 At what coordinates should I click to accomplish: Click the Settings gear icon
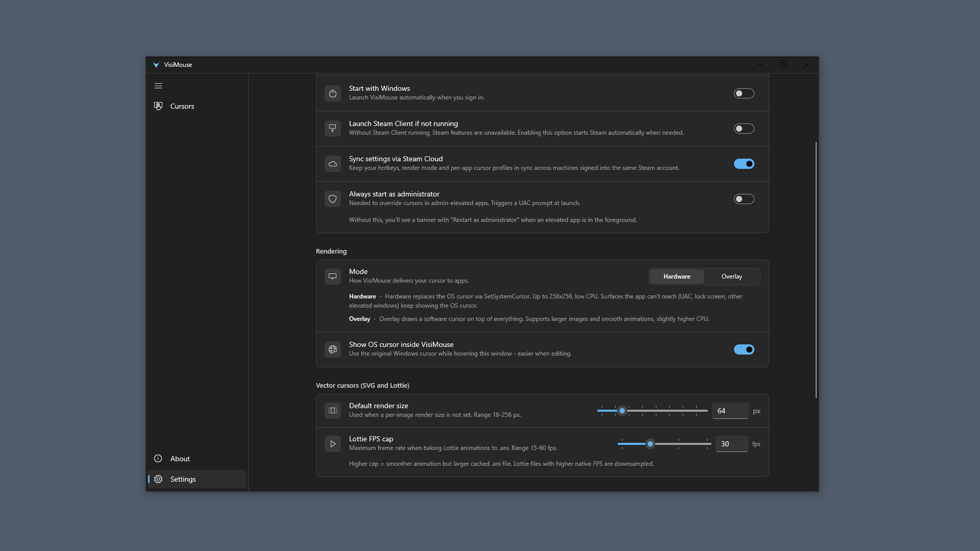[x=158, y=479]
